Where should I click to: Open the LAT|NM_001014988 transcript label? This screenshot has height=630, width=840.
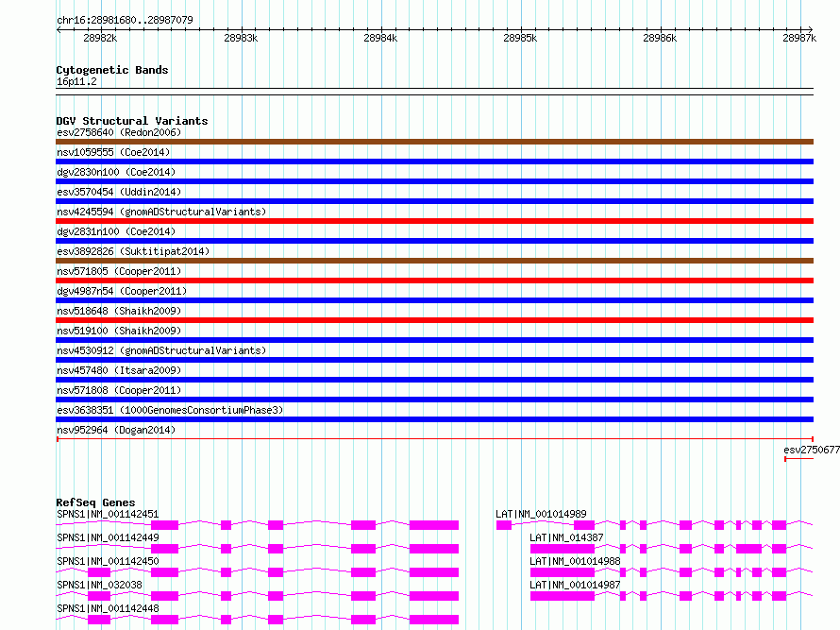pyautogui.click(x=575, y=561)
